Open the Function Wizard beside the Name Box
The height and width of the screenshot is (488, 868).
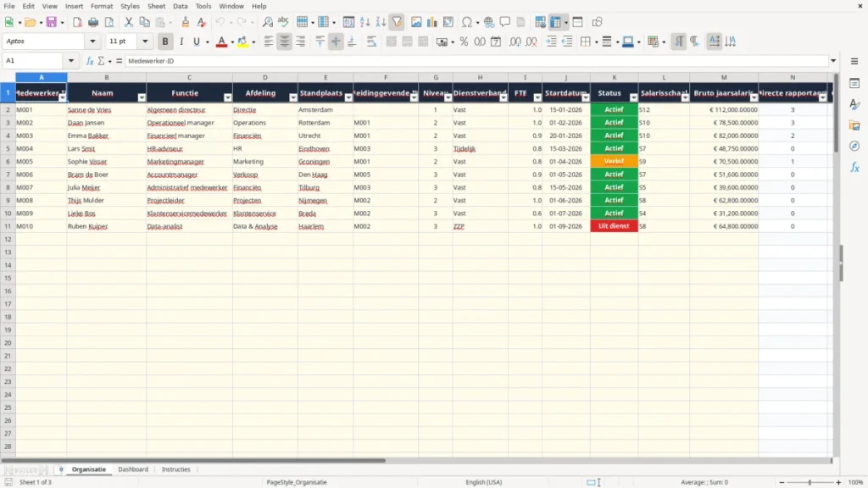pyautogui.click(x=90, y=61)
